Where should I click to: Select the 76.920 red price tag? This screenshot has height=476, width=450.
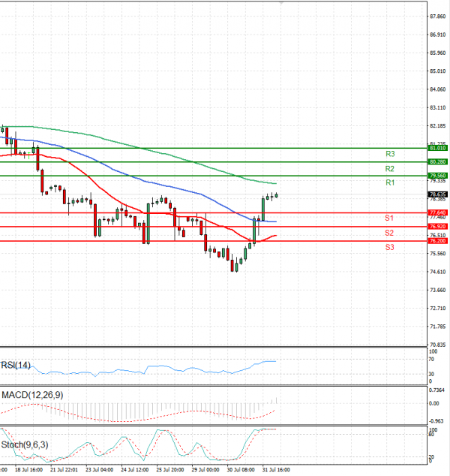(x=437, y=227)
